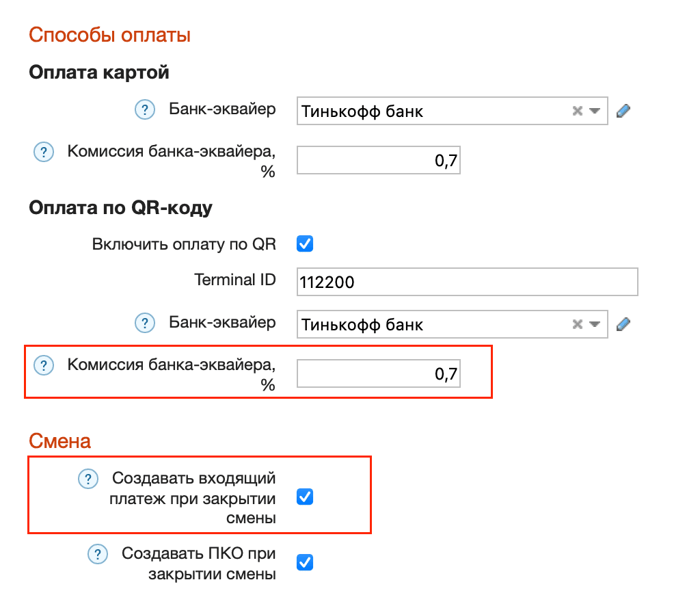Open help for QR commission field
This screenshot has width=700, height=606.
pos(44,365)
